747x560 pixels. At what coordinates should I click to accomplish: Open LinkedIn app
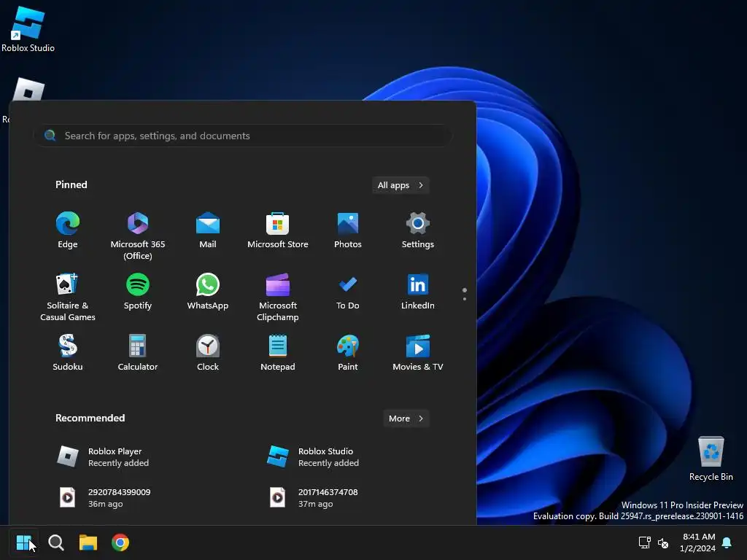tap(418, 292)
